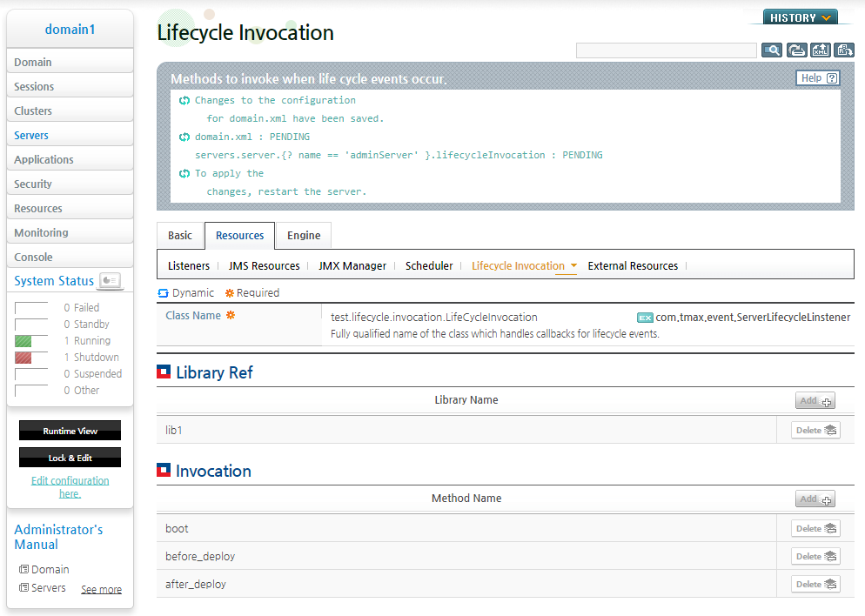The image size is (865, 616).
Task: Select the Resources tab
Action: pos(239,236)
